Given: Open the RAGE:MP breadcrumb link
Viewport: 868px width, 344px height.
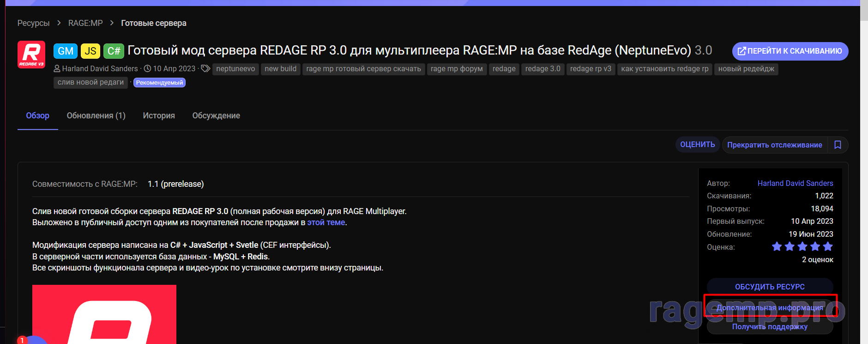Looking at the screenshot, I should (85, 23).
